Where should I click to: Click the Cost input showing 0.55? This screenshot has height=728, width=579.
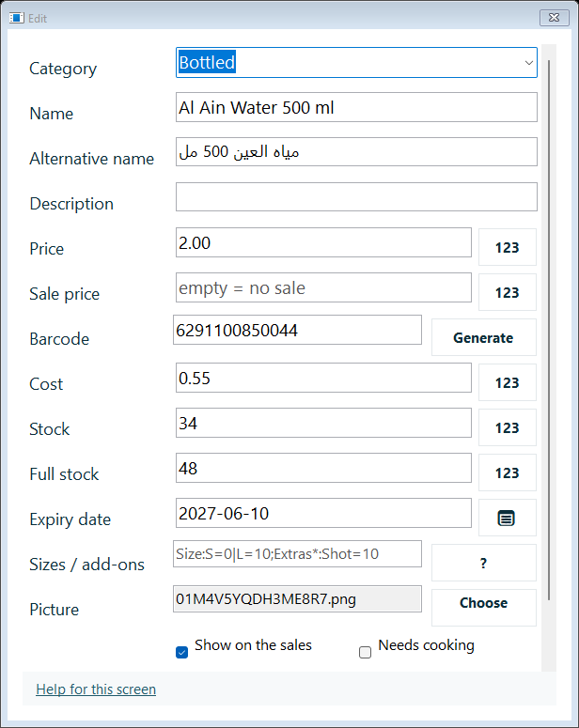[x=323, y=378]
